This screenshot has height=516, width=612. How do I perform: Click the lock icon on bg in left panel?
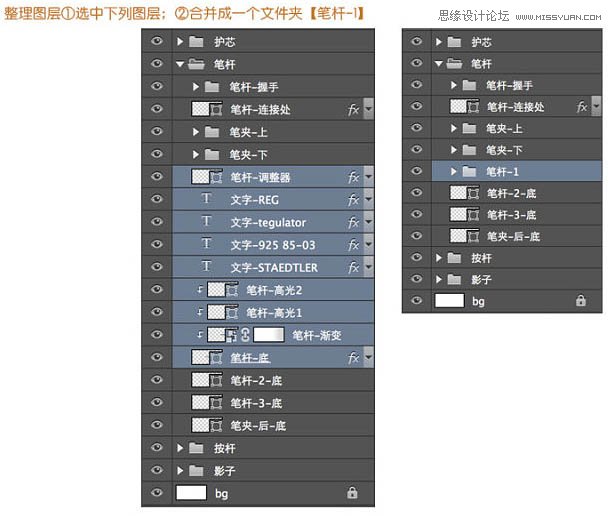[352, 493]
